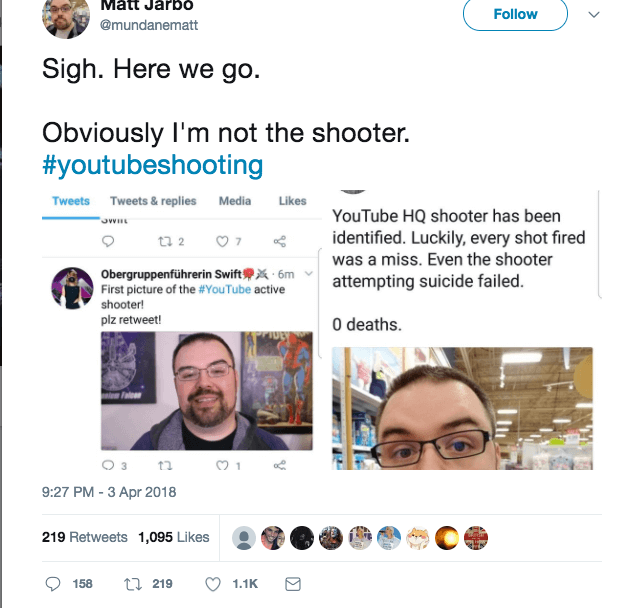View the 219 Retweets list
The image size is (642, 608).
click(x=85, y=537)
